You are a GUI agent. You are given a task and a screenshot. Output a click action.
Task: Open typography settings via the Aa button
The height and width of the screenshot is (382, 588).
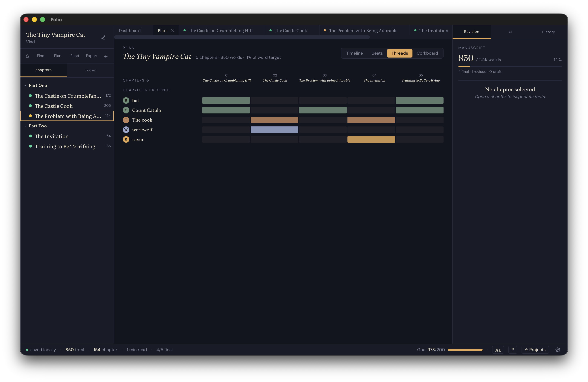[498, 350]
